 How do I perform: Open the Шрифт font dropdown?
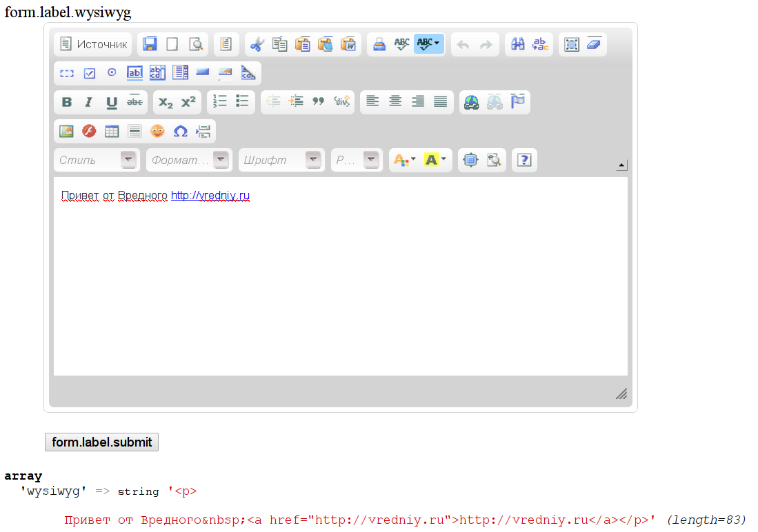pos(281,160)
